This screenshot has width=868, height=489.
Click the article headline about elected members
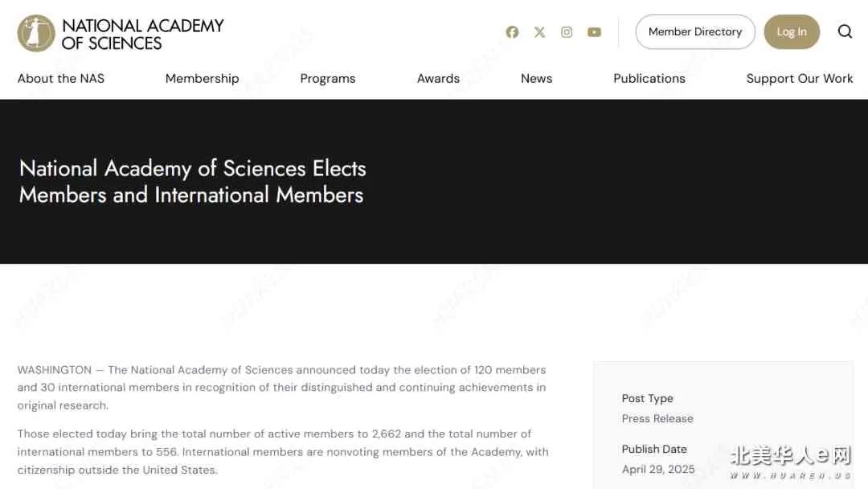[x=193, y=182]
